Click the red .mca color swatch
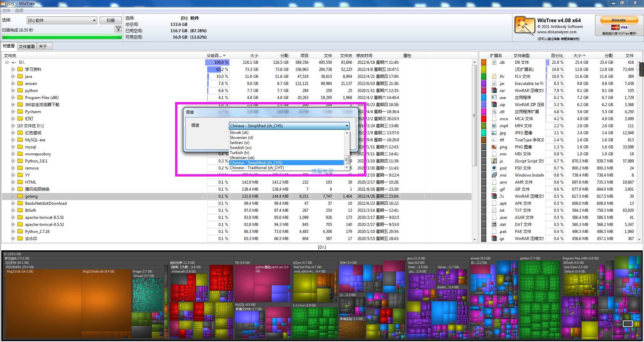This screenshot has height=342, width=644. [484, 119]
